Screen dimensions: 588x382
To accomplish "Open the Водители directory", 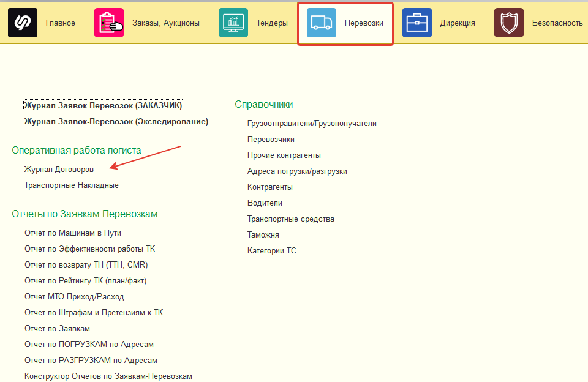I will click(x=265, y=203).
